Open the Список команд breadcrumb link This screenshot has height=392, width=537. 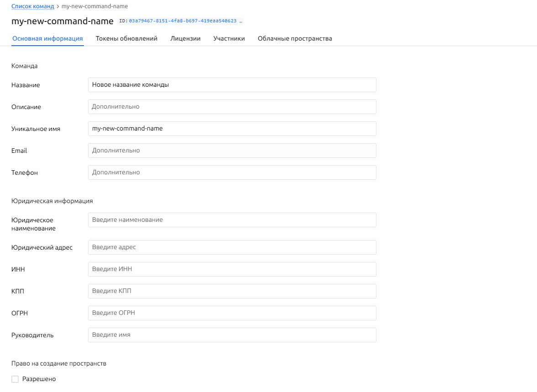pyautogui.click(x=32, y=6)
